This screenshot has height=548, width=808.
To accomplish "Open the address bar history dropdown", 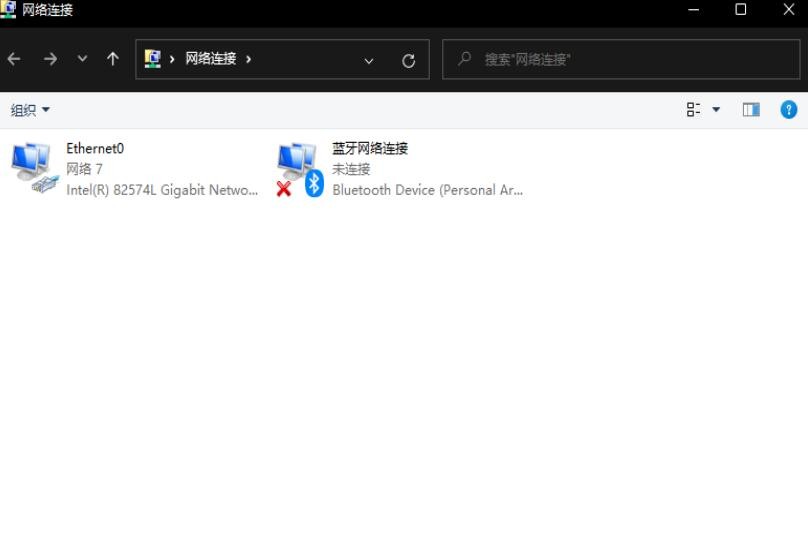I will pos(369,61).
